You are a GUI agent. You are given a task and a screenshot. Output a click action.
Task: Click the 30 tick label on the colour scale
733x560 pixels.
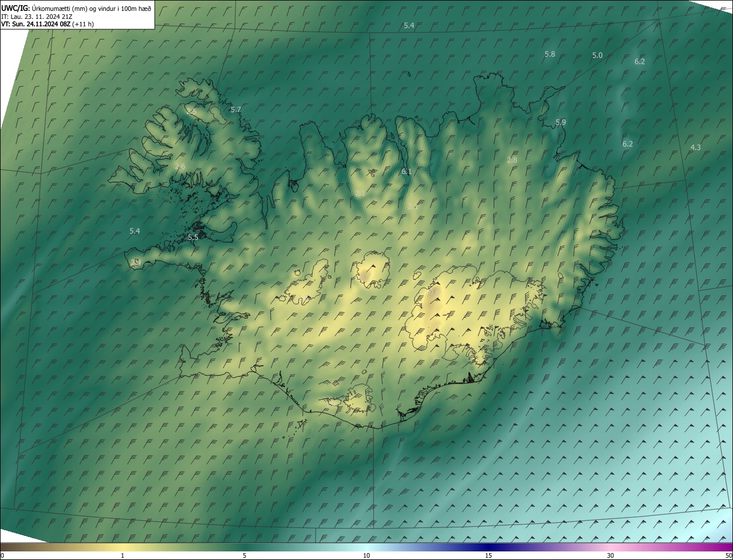pyautogui.click(x=610, y=555)
